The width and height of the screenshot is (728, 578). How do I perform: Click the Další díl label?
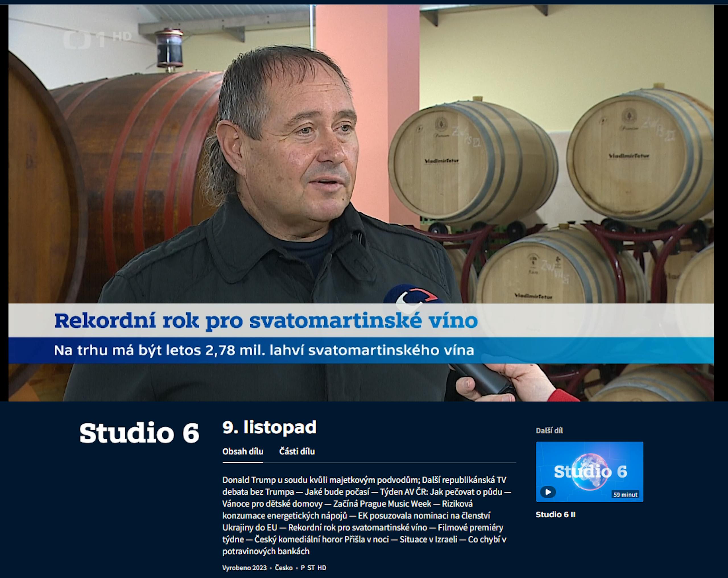click(x=549, y=430)
